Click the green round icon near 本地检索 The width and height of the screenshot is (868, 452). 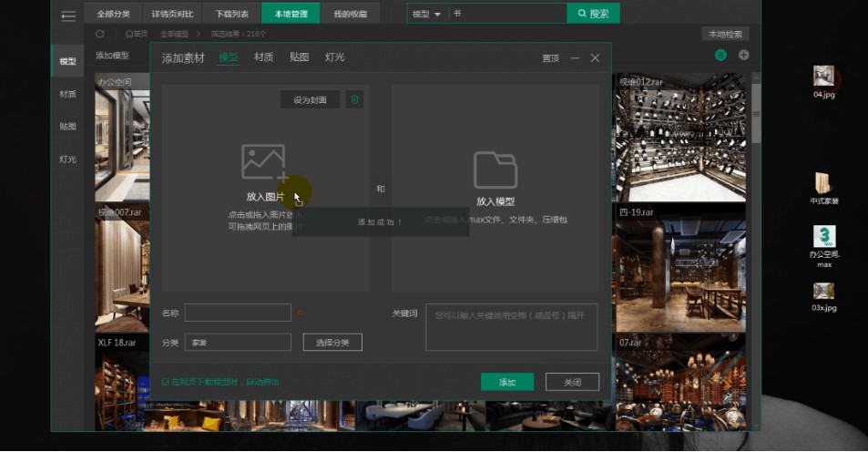coord(721,56)
